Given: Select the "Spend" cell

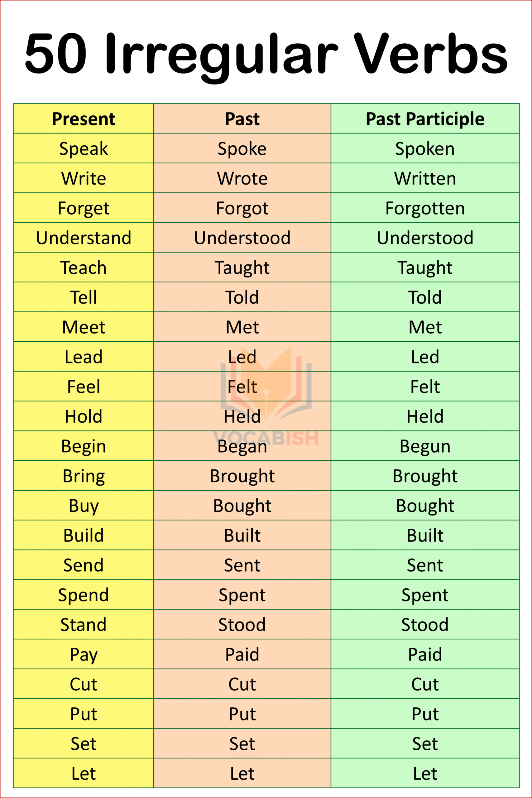Looking at the screenshot, I should (84, 595).
